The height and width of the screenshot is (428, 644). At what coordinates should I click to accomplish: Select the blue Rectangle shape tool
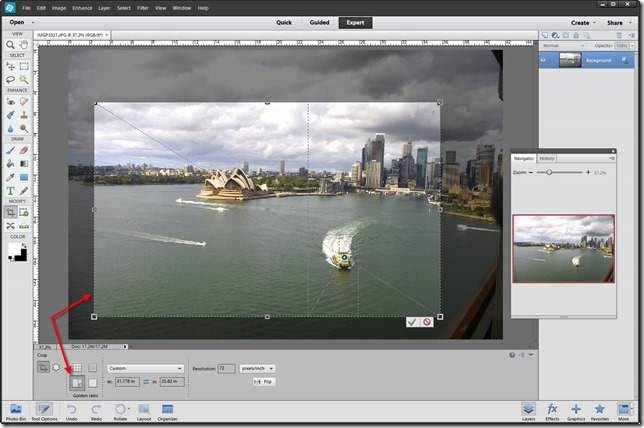(24, 177)
